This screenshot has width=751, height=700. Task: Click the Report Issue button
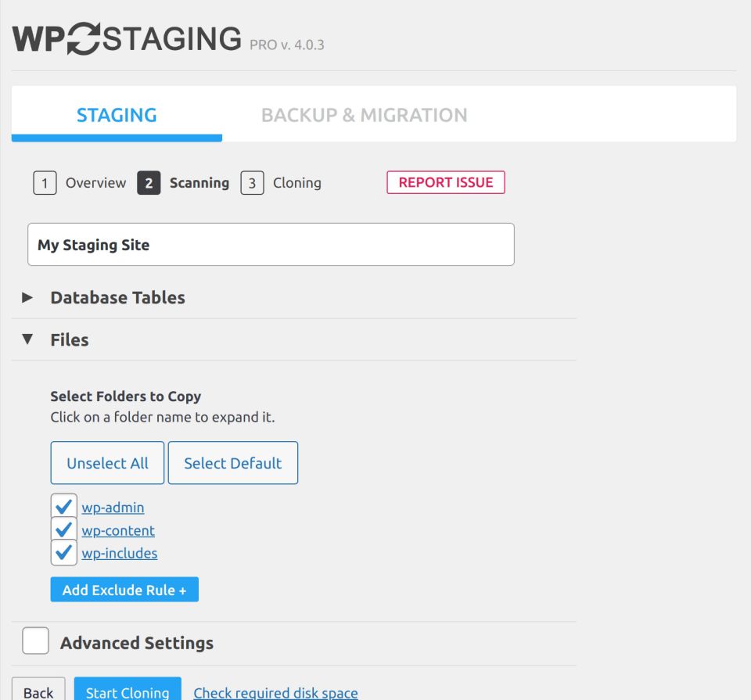446,182
